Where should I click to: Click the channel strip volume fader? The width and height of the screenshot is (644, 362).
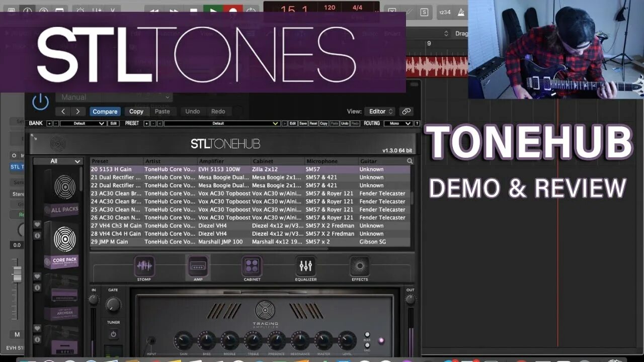click(x=17, y=274)
